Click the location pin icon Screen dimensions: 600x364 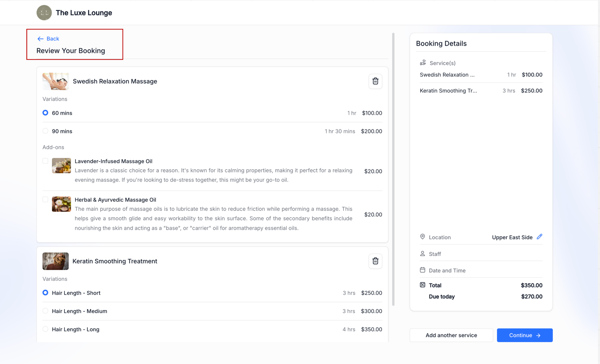[x=422, y=237]
